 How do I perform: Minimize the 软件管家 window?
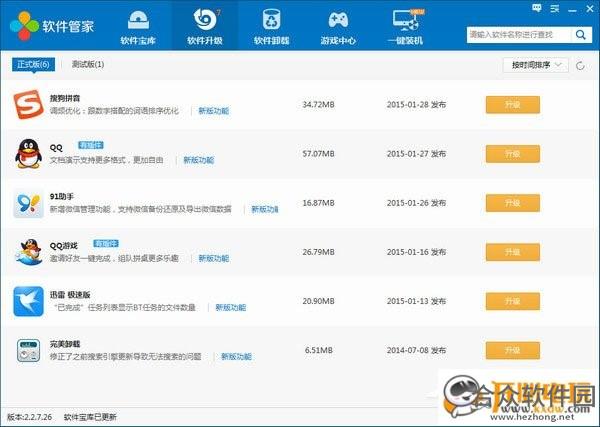click(x=572, y=9)
